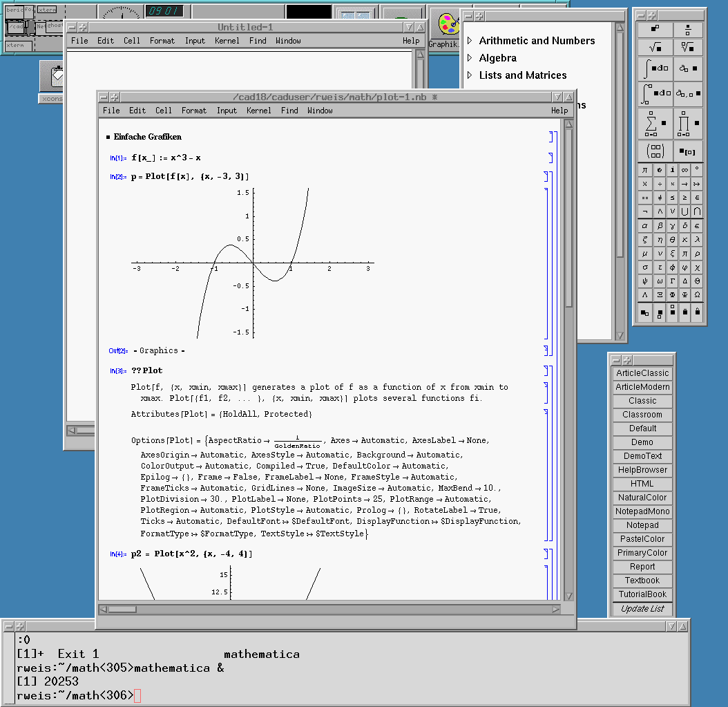Open Kernel menu in plot-1.nb window

coord(258,111)
